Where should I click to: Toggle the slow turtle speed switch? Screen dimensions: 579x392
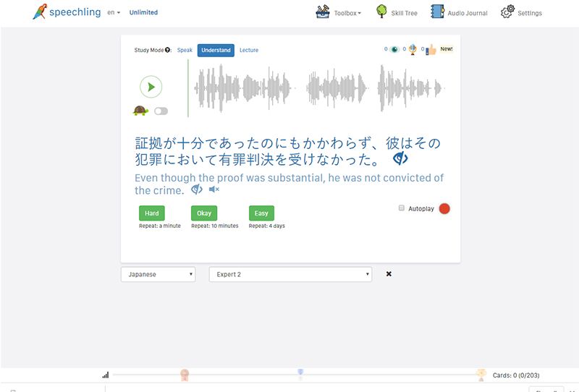(x=161, y=111)
